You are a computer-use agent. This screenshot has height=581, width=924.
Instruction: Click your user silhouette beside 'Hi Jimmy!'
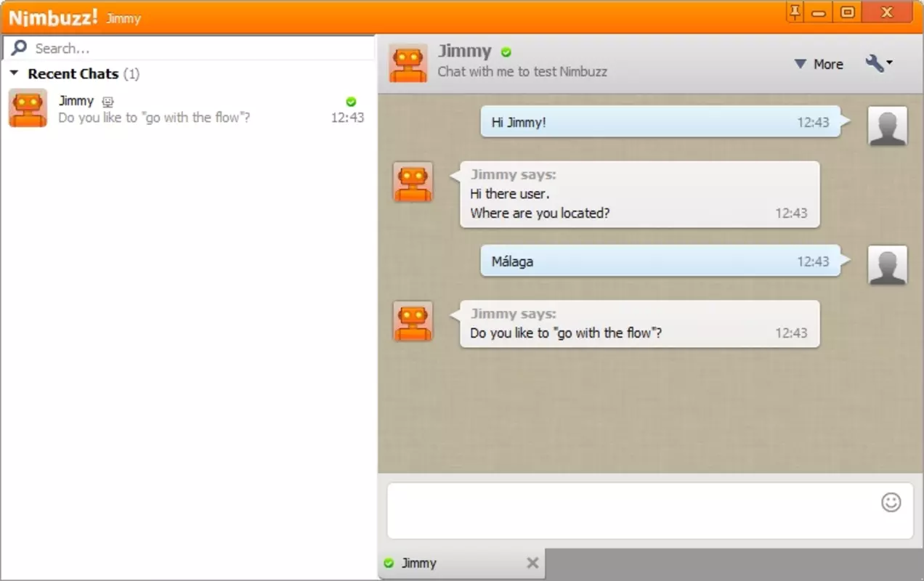(888, 126)
